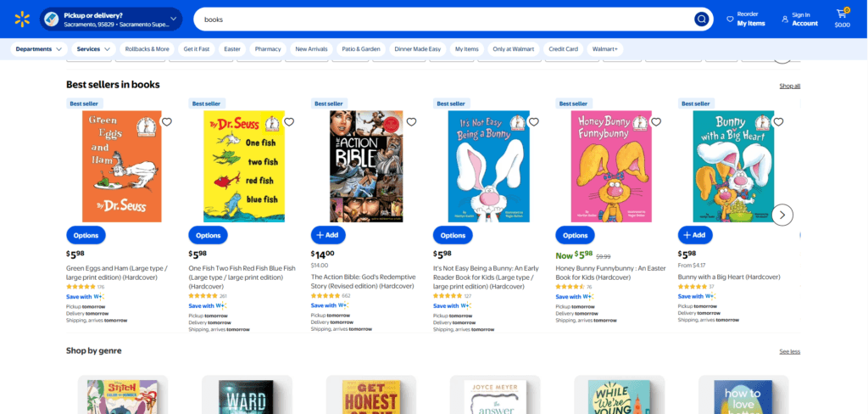Screen dimensions: 868x414
Task: Open the How to Love genre tile
Action: pyautogui.click(x=743, y=394)
